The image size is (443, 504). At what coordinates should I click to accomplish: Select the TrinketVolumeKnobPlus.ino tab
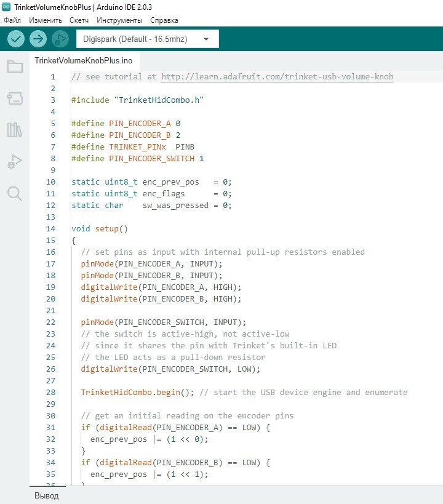coord(84,61)
